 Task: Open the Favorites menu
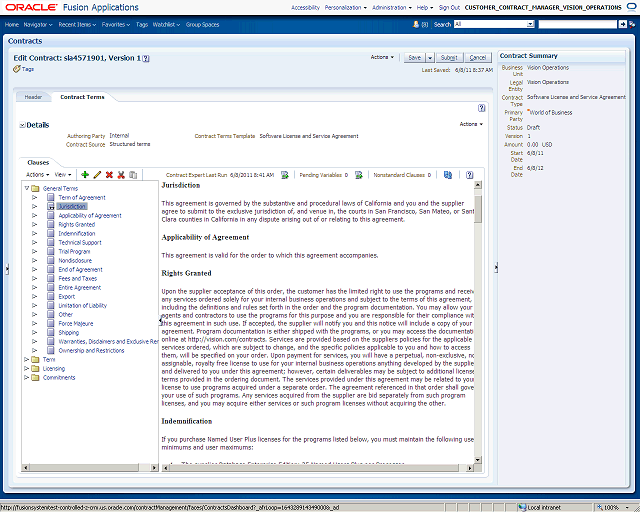point(116,24)
